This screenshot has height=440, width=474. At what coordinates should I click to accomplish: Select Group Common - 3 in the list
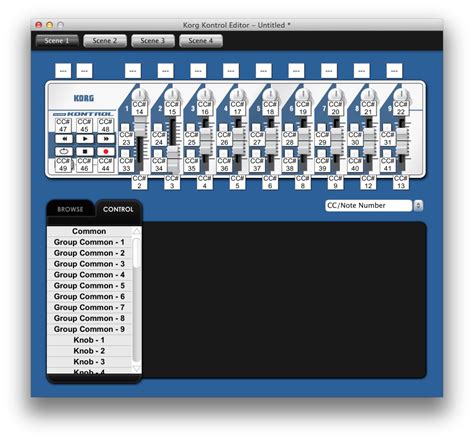[x=89, y=264]
